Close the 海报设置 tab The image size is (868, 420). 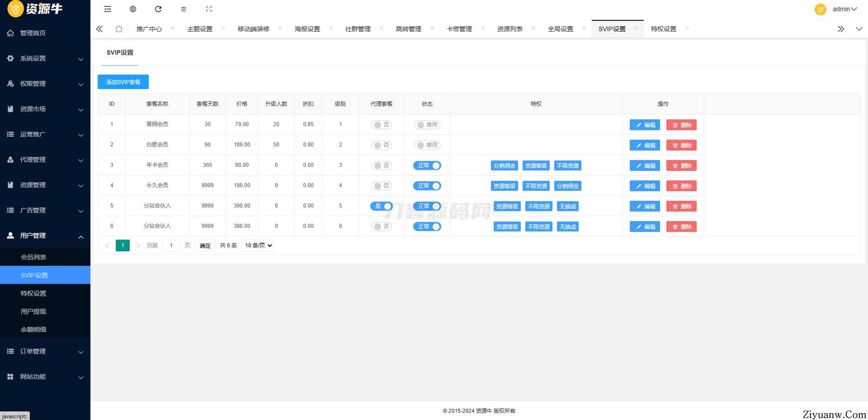331,28
